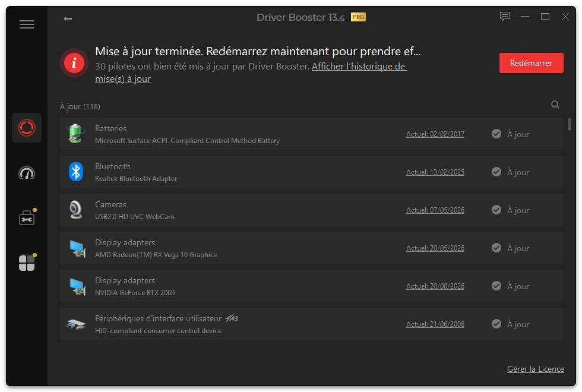The image size is (582, 392).
Task: Click the NVIDIA GeForce display adapter icon
Action: tap(78, 286)
